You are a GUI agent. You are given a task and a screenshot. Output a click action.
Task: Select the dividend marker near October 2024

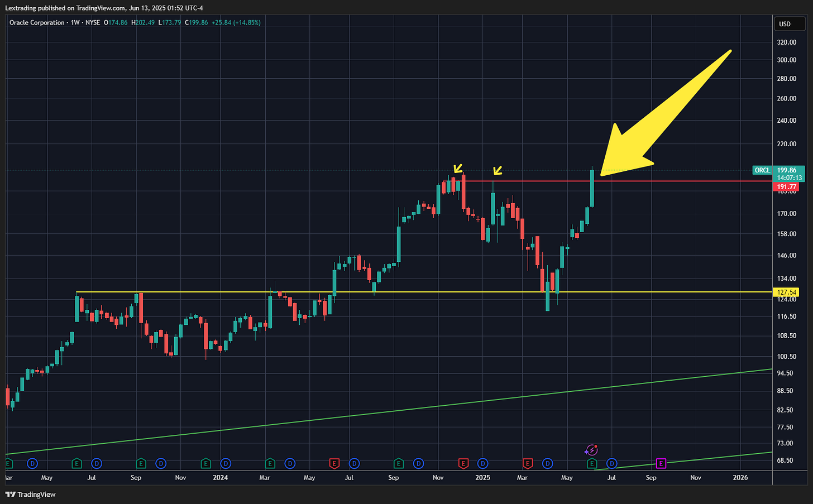tap(418, 463)
